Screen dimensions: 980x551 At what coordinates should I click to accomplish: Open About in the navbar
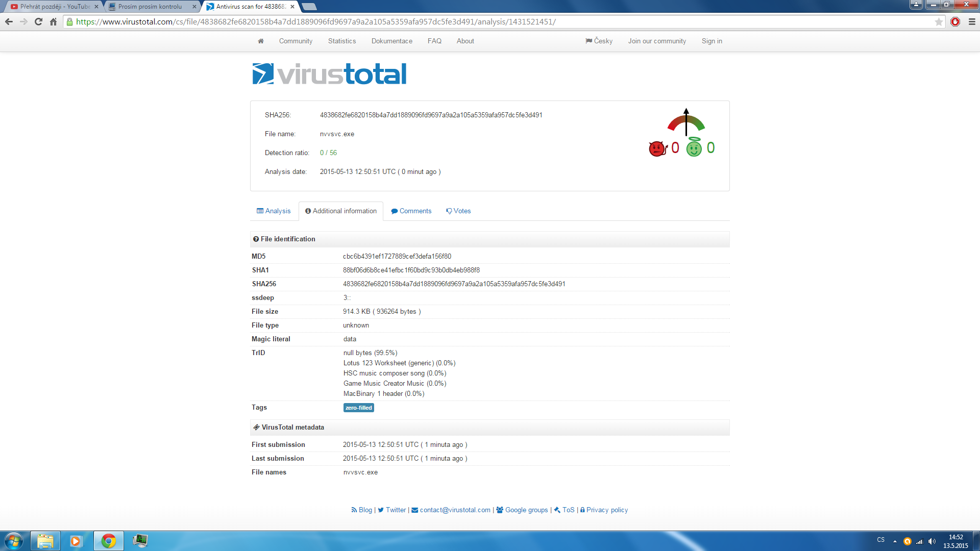465,41
